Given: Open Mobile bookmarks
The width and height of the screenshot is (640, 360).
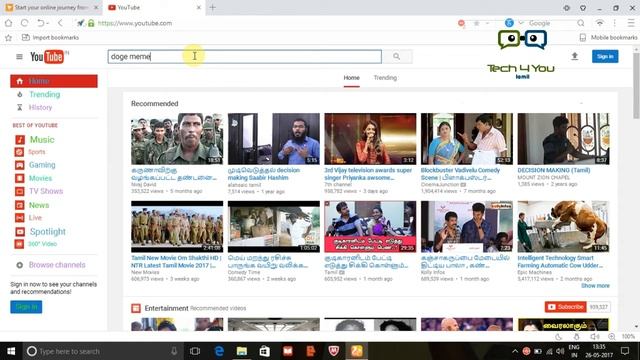Looking at the screenshot, I should pos(608,38).
